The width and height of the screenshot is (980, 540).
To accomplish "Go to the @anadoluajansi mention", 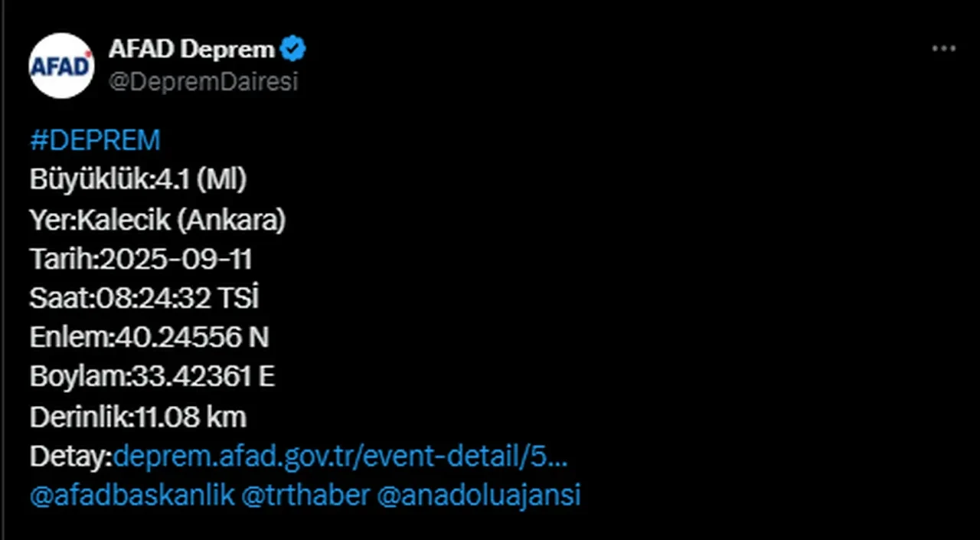I will pos(479,495).
